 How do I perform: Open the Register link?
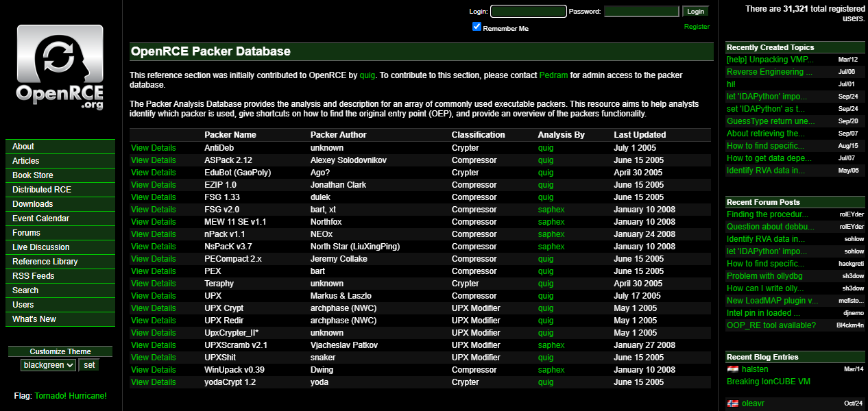coord(697,27)
